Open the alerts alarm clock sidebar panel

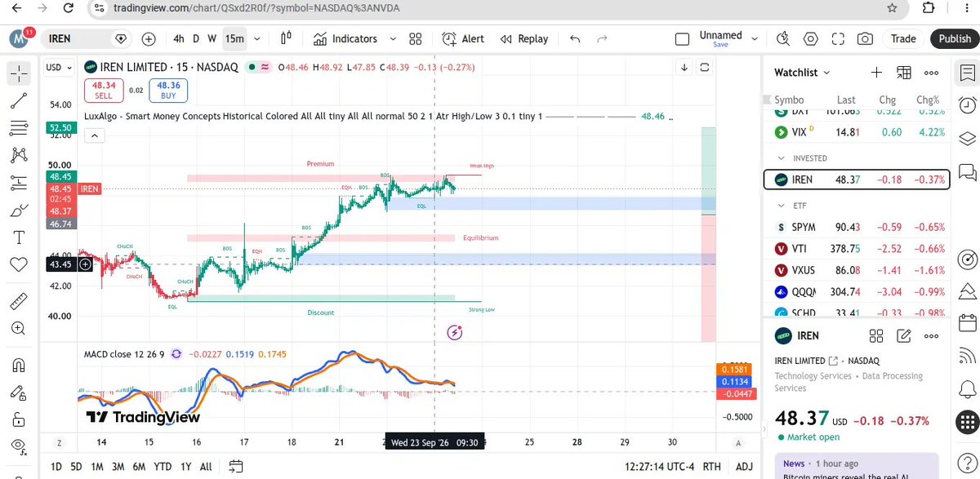pyautogui.click(x=968, y=104)
